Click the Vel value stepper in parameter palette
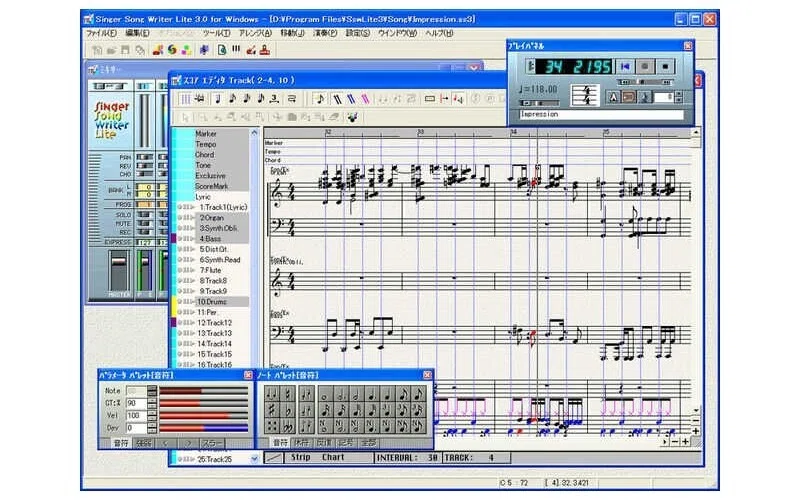This screenshot has width=800, height=500. [152, 415]
